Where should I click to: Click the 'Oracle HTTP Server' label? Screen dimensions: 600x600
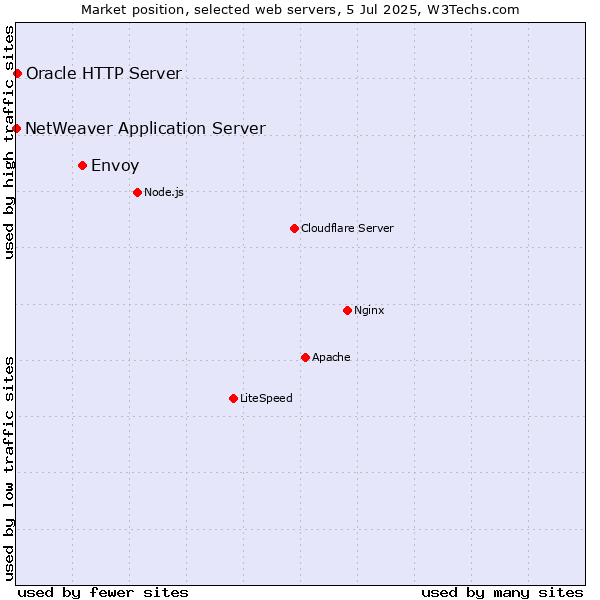104,73
